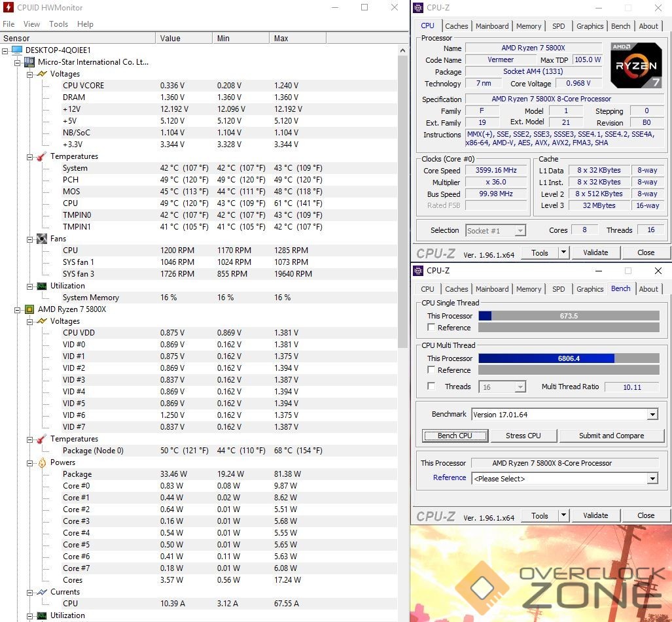Click the AMD Ryzen 7 logo image
Screen dimensions: 672x622
tap(635, 65)
